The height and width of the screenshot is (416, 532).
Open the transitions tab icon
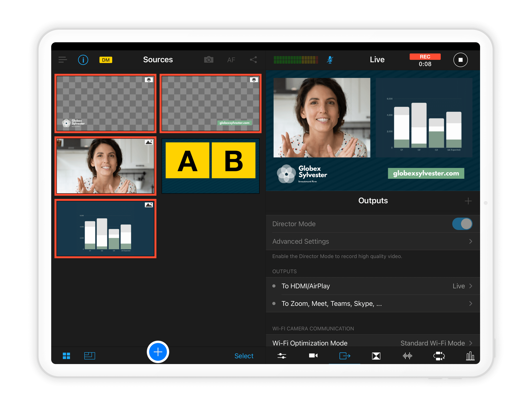(376, 356)
